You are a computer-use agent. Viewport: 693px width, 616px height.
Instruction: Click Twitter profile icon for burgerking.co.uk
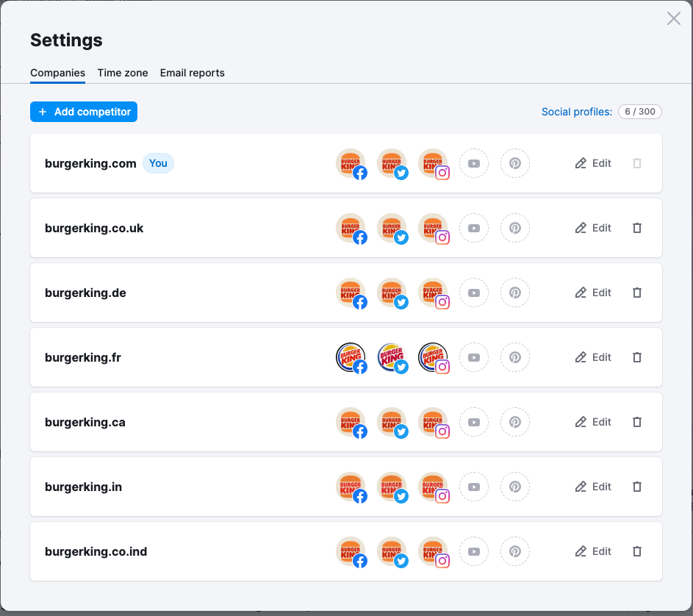point(392,228)
